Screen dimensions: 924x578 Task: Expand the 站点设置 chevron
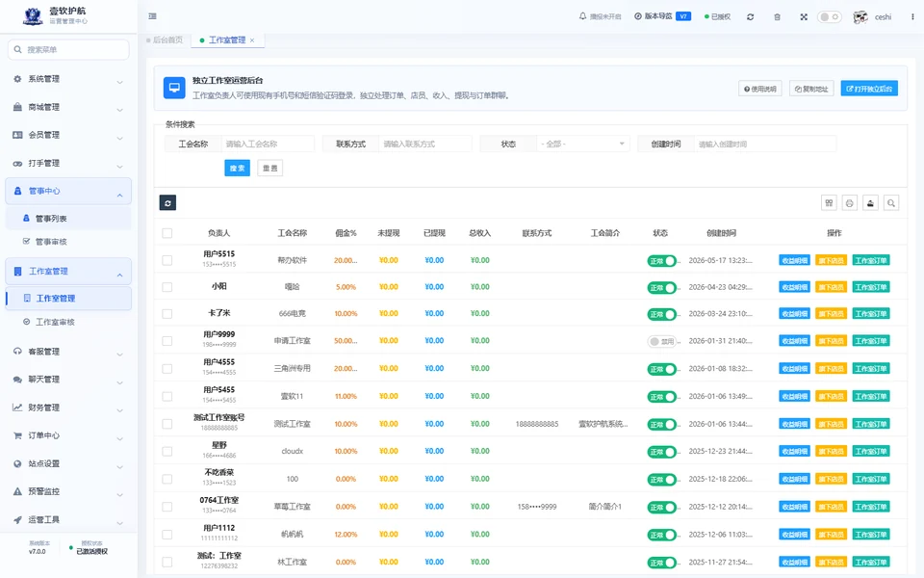coord(119,467)
